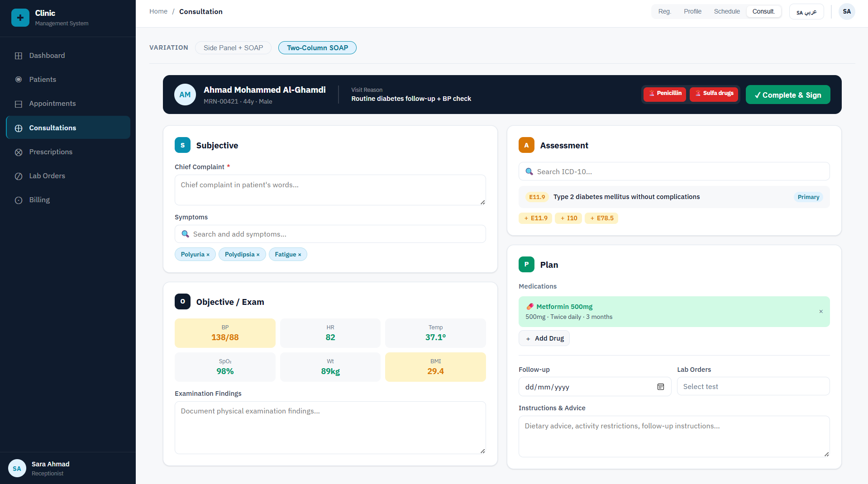Click the Lab Orders icon in sidebar
868x484 pixels.
tap(19, 176)
